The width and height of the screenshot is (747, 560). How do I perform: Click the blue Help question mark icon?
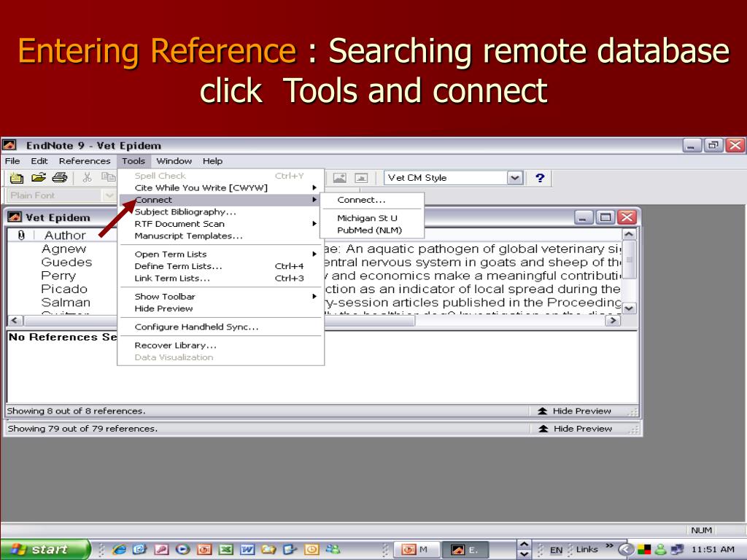pos(540,178)
